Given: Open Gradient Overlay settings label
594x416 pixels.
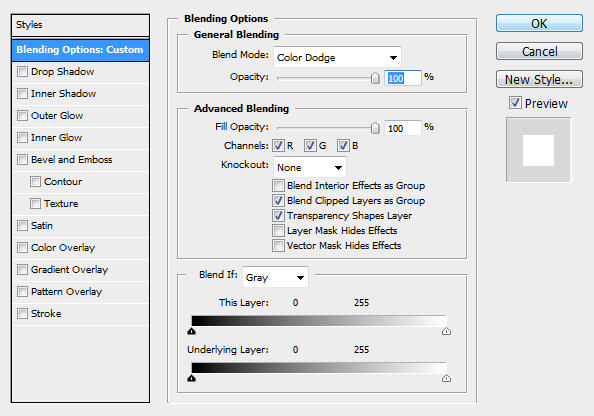Looking at the screenshot, I should click(69, 269).
